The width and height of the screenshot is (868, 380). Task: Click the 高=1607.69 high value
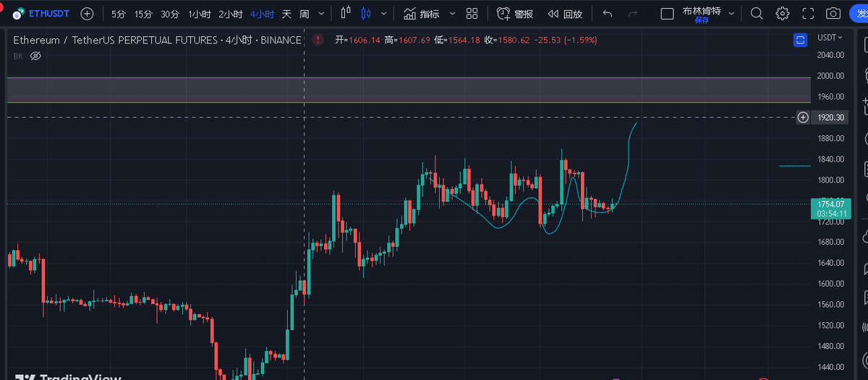click(407, 40)
